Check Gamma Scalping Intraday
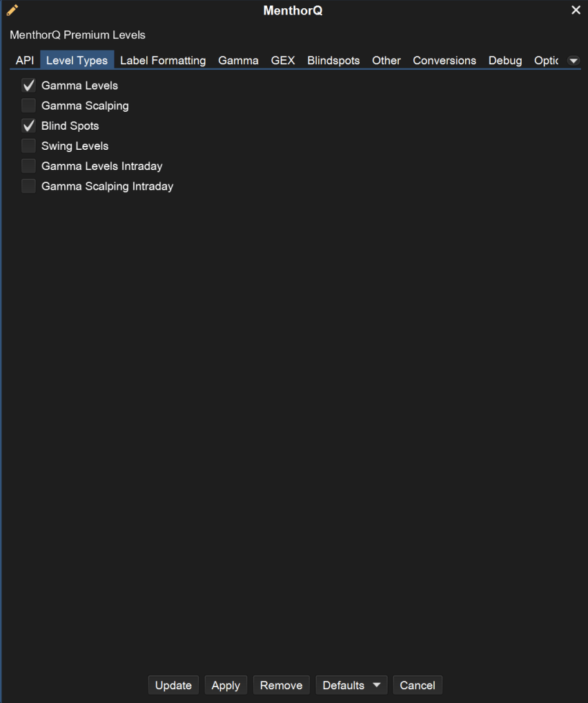This screenshot has height=703, width=588. click(28, 185)
